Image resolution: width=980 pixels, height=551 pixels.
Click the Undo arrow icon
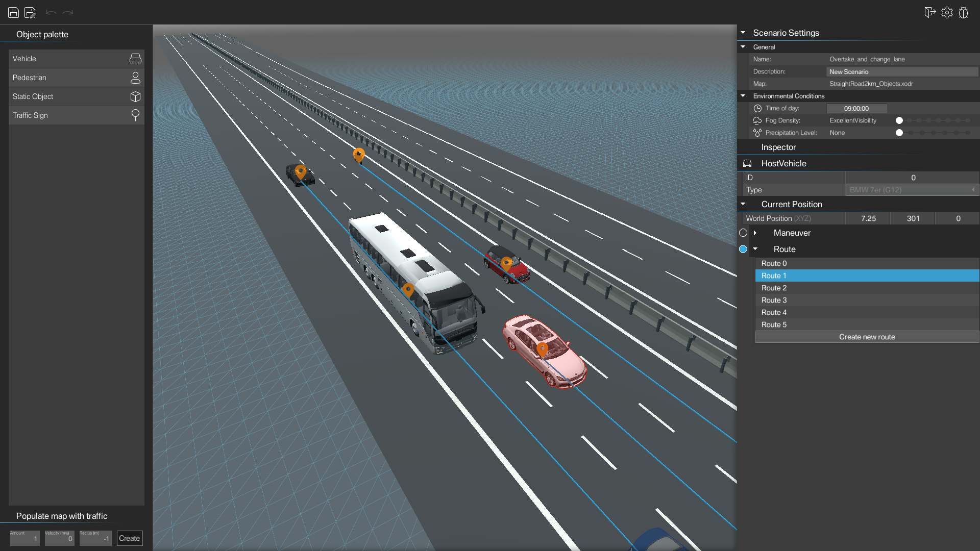pyautogui.click(x=51, y=13)
